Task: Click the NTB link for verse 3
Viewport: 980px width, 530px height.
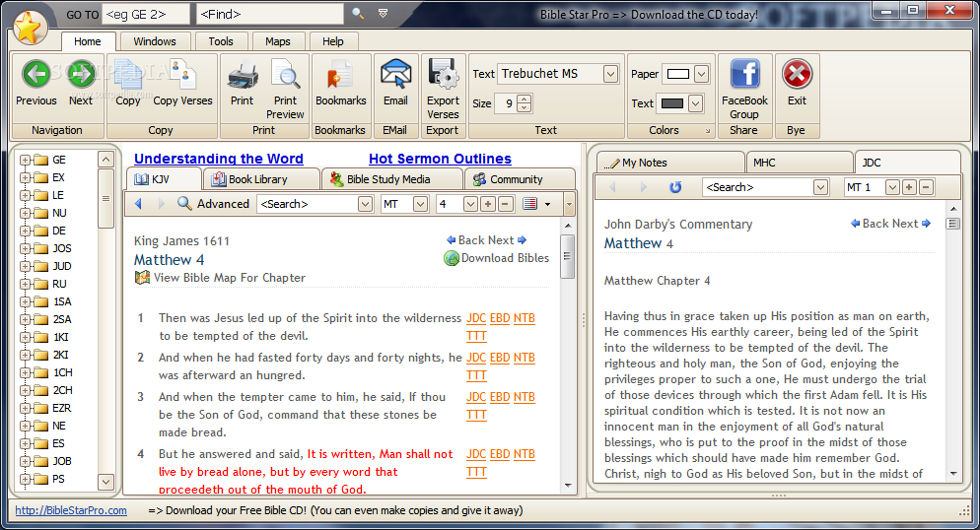Action: [x=525, y=397]
